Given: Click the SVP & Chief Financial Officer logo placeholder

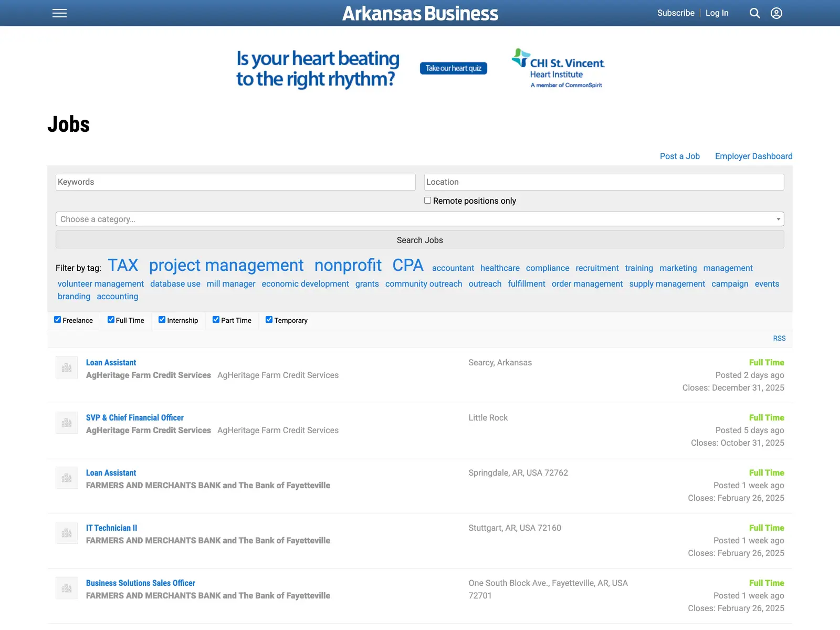Looking at the screenshot, I should 67,423.
